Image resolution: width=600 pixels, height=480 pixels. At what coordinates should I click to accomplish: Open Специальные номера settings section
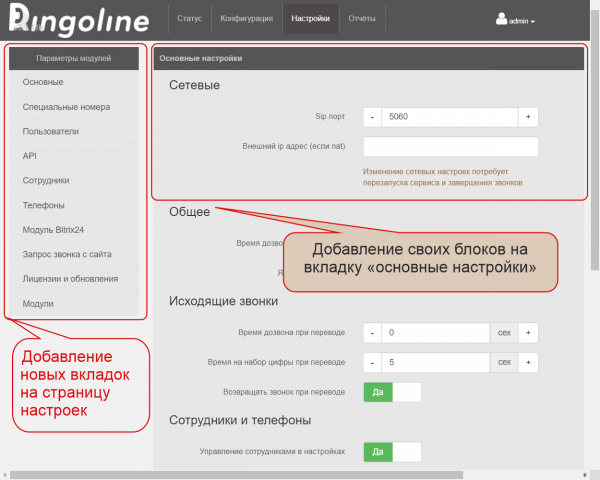[66, 106]
